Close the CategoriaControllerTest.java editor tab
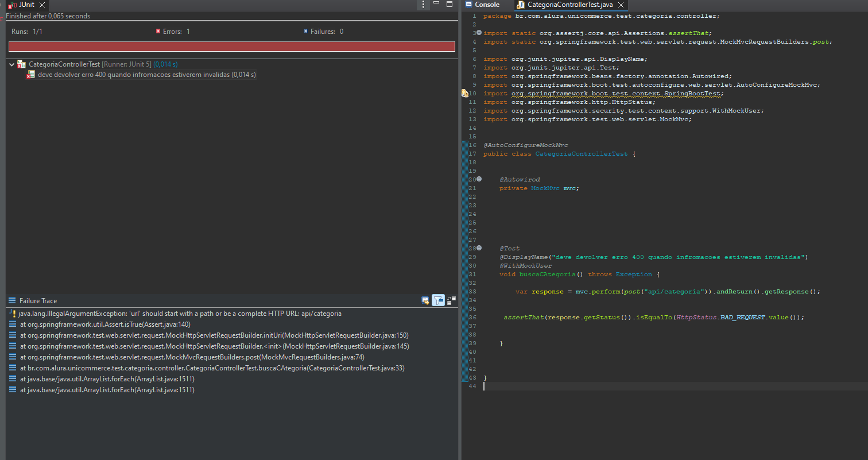Viewport: 868px width, 460px height. [x=621, y=5]
